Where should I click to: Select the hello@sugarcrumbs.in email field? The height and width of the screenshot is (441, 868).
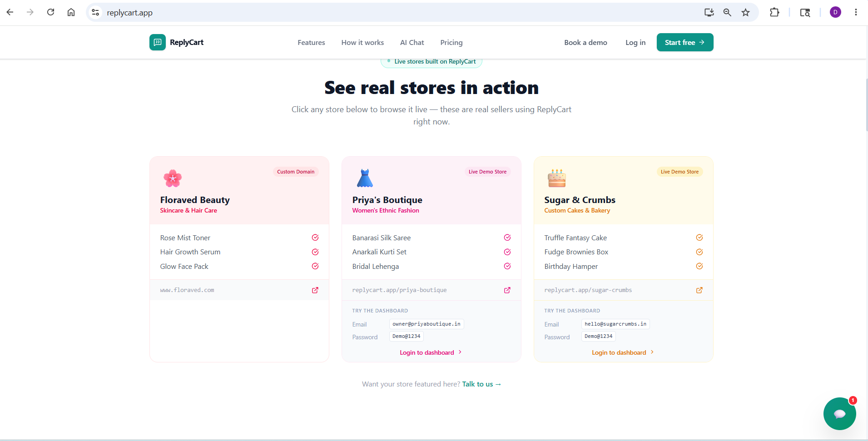click(x=615, y=324)
